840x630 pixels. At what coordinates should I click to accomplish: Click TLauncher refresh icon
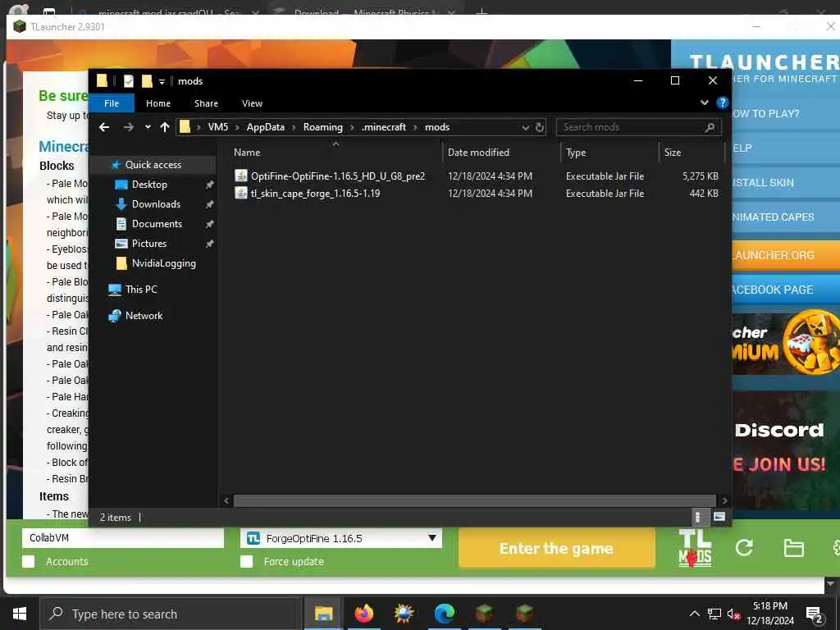tap(744, 547)
